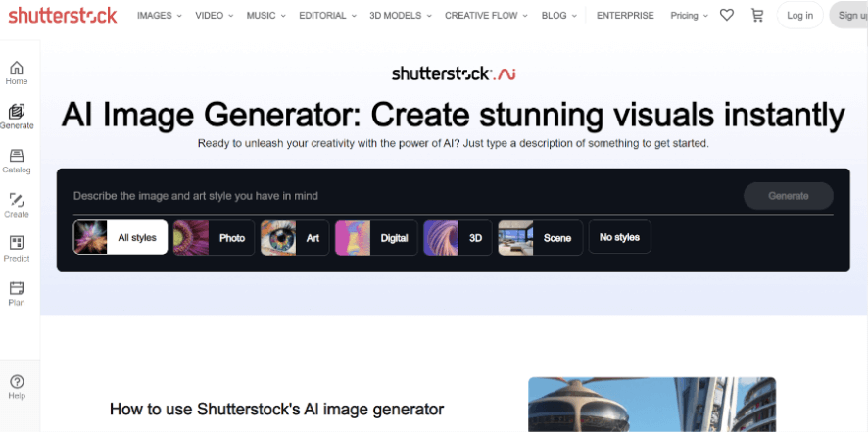Open the Pricing dropdown
This screenshot has width=868, height=436.
(690, 16)
